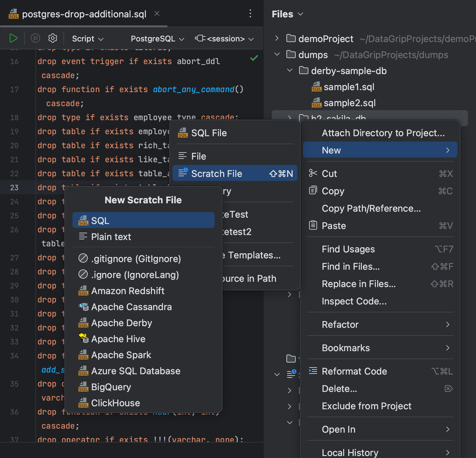The width and height of the screenshot is (476, 458).
Task: Open the PostgreSQL dialect dropdown
Action: 157,38
